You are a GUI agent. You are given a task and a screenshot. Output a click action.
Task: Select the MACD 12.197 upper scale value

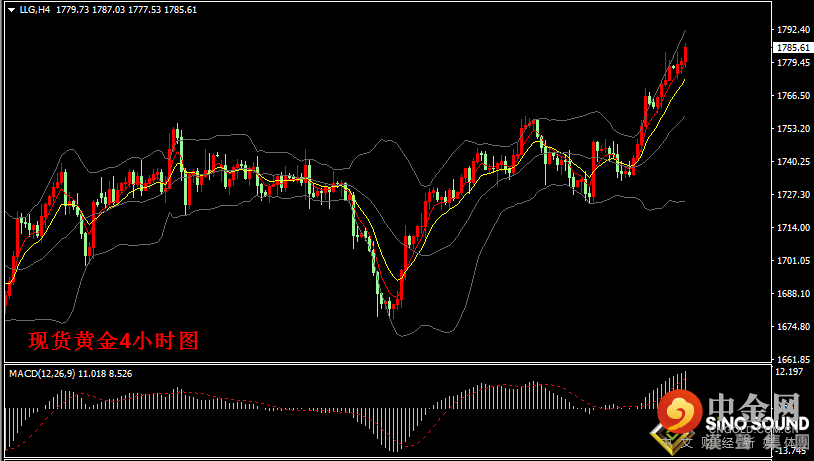789,372
